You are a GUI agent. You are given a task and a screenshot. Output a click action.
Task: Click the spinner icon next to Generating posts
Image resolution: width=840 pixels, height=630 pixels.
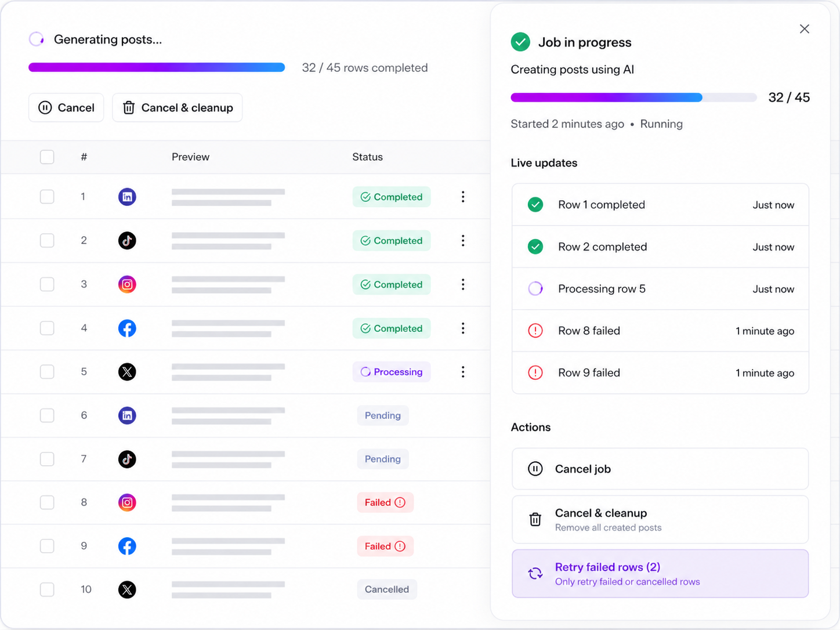37,39
